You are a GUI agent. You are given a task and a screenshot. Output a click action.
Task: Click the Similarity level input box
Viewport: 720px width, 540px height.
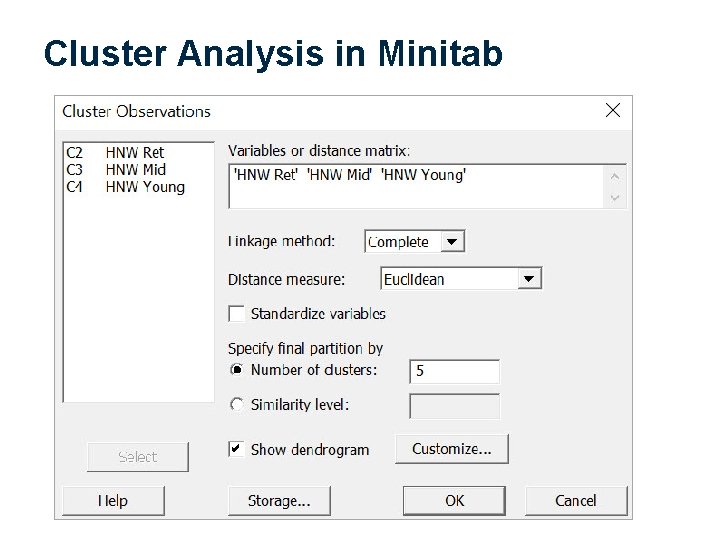coord(454,406)
